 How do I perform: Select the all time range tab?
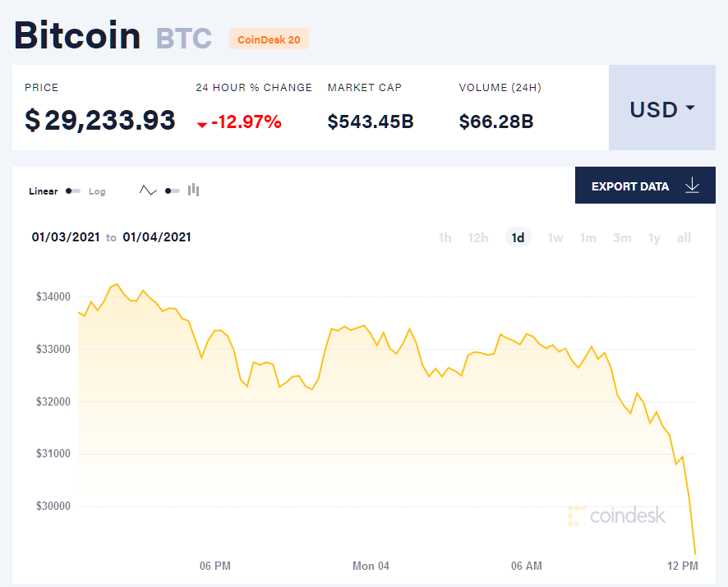coord(684,237)
